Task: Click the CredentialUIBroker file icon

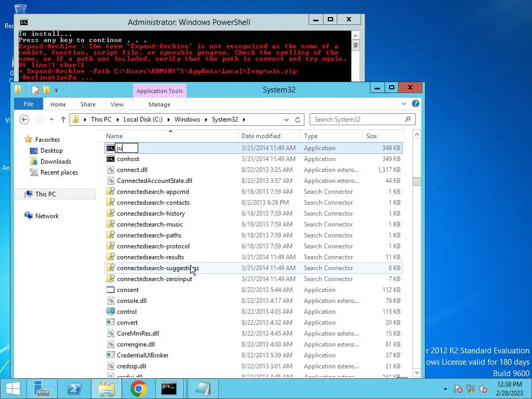Action: click(111, 355)
